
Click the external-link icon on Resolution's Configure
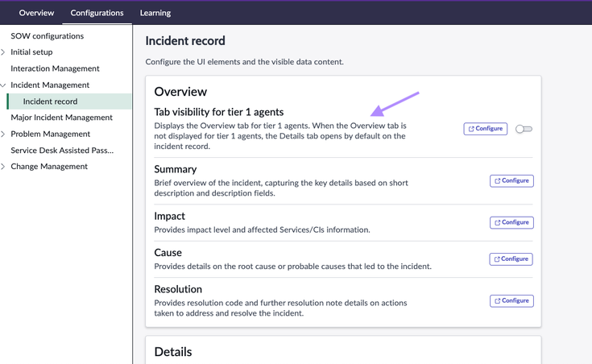(x=498, y=301)
